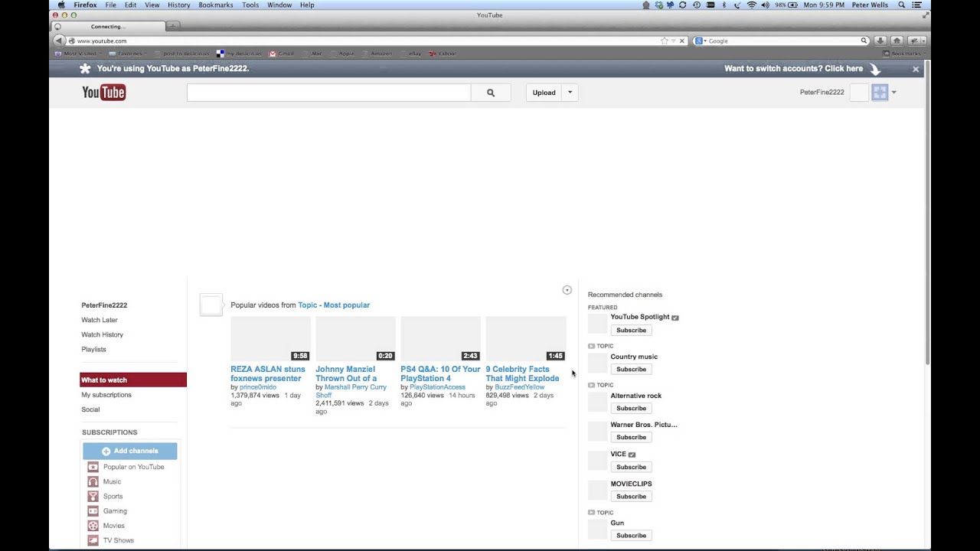Open the Bookmarks menu in the menu bar
The height and width of the screenshot is (551, 980).
pyautogui.click(x=216, y=5)
